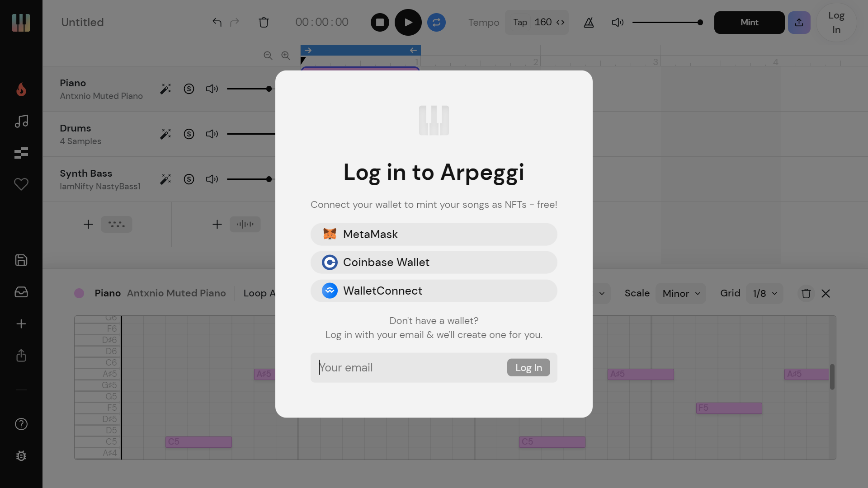This screenshot has width=868, height=488.
Task: Open the music note songs icon
Action: tap(21, 121)
